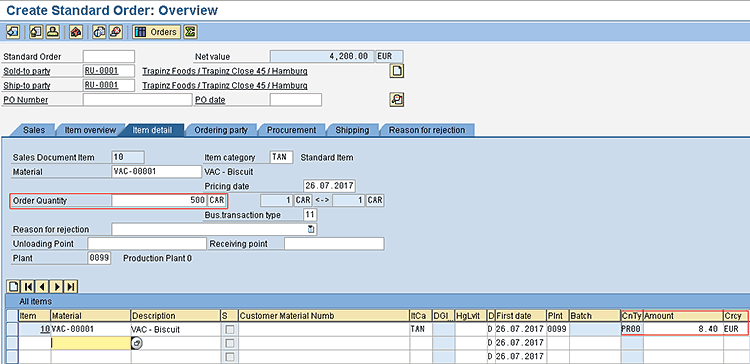Viewport: 750px width, 364px height.
Task: Show the next item arrow
Action: pos(57,287)
